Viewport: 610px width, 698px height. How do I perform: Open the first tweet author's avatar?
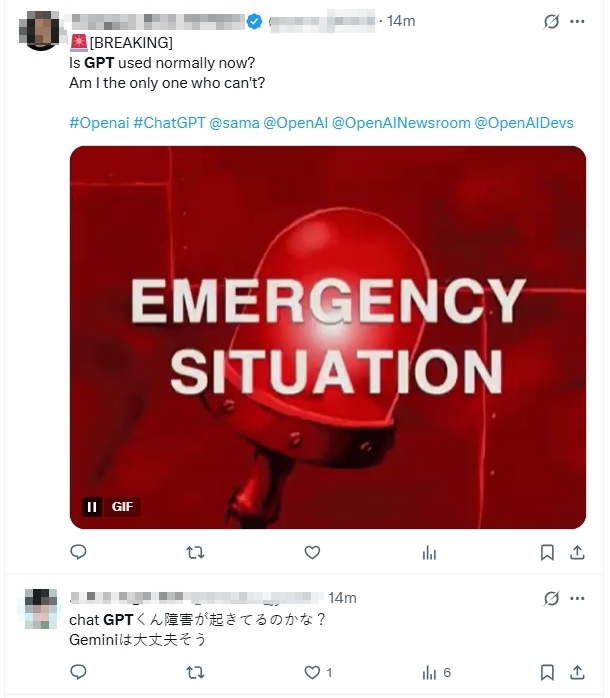point(40,30)
